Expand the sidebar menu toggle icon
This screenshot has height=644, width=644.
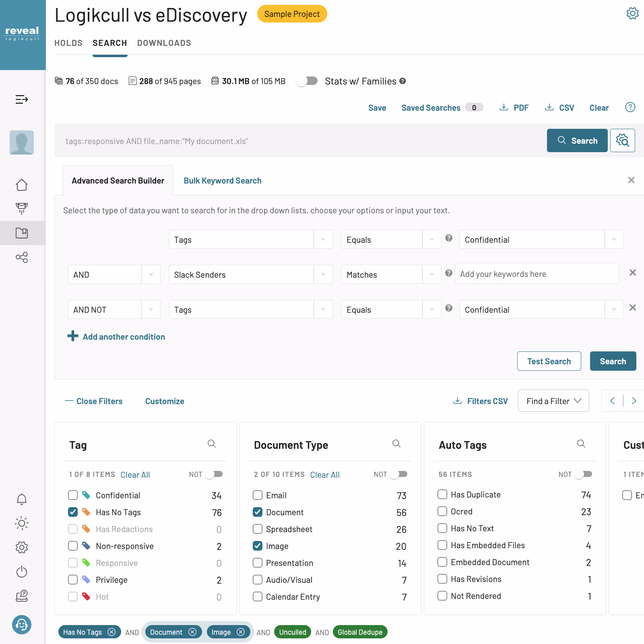[22, 99]
